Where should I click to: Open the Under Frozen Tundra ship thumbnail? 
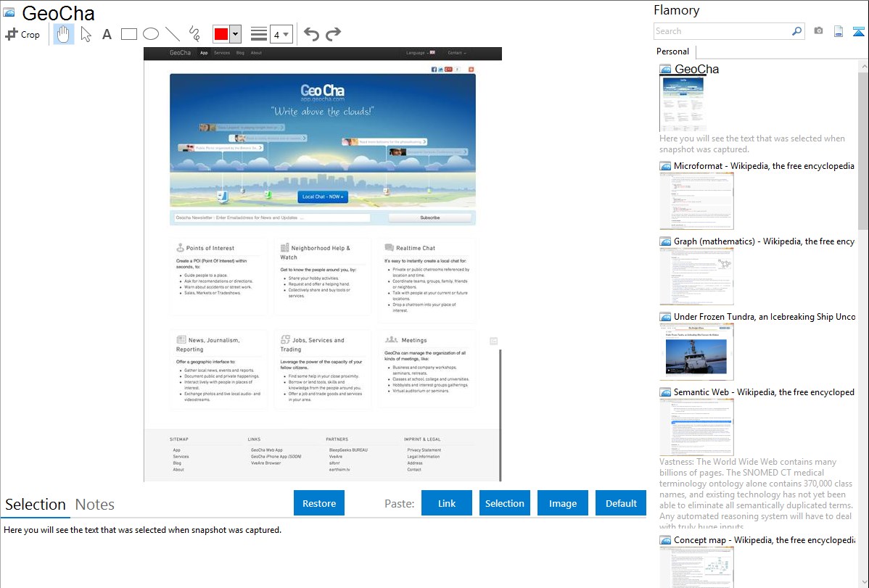click(x=696, y=352)
